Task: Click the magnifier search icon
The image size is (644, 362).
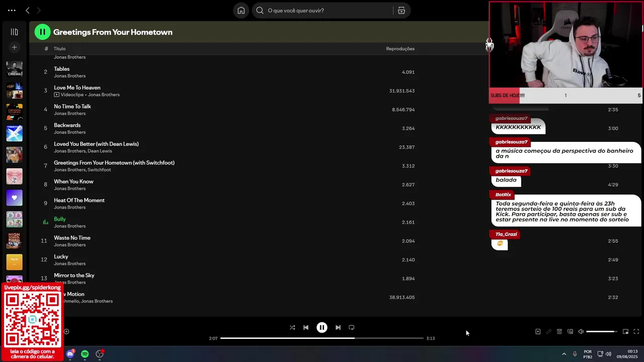Action: [260, 10]
